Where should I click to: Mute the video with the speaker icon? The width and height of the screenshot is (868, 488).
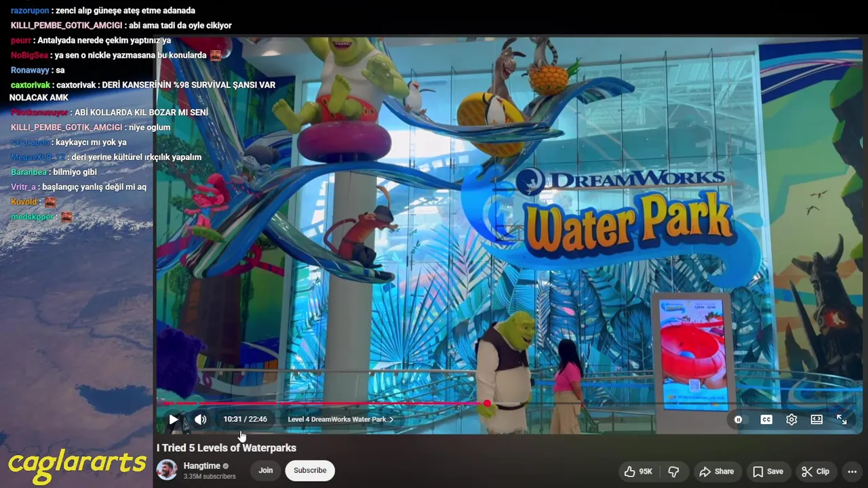201,420
